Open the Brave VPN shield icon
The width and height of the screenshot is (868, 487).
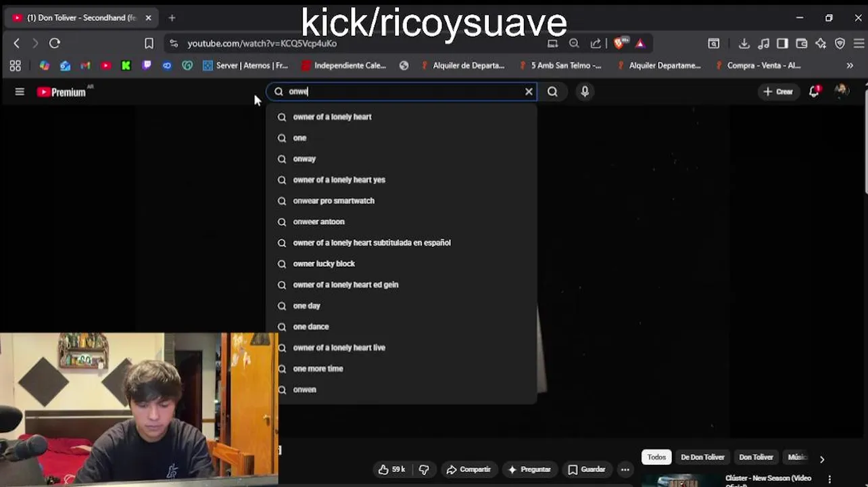click(840, 43)
